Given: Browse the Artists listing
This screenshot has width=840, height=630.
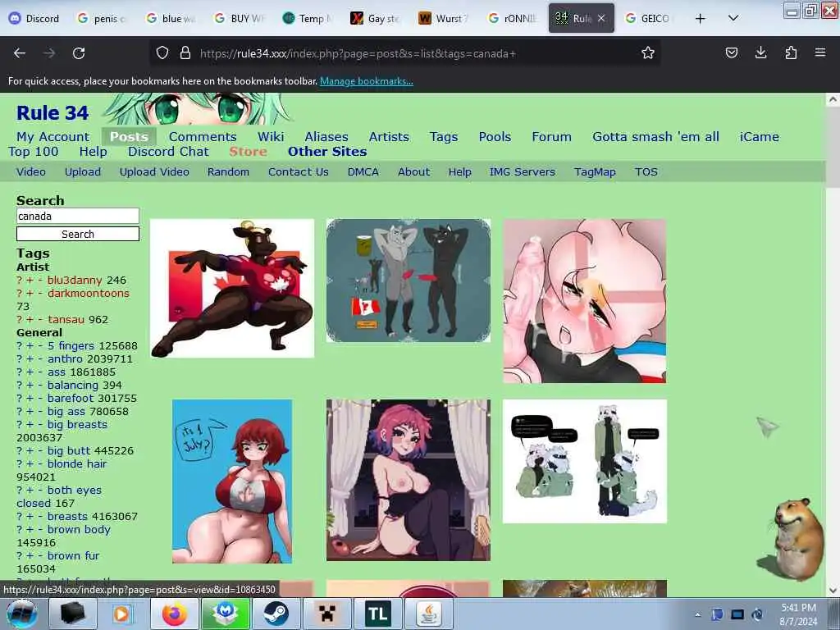Looking at the screenshot, I should coord(389,137).
